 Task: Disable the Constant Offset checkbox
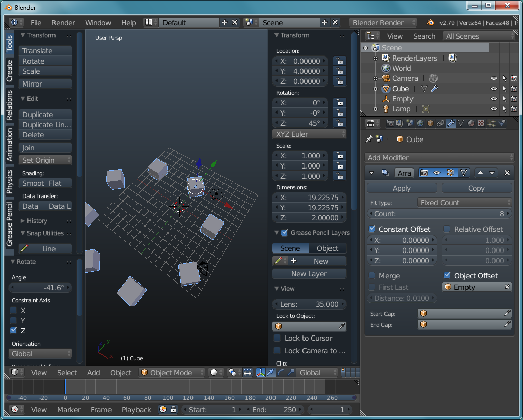click(372, 229)
